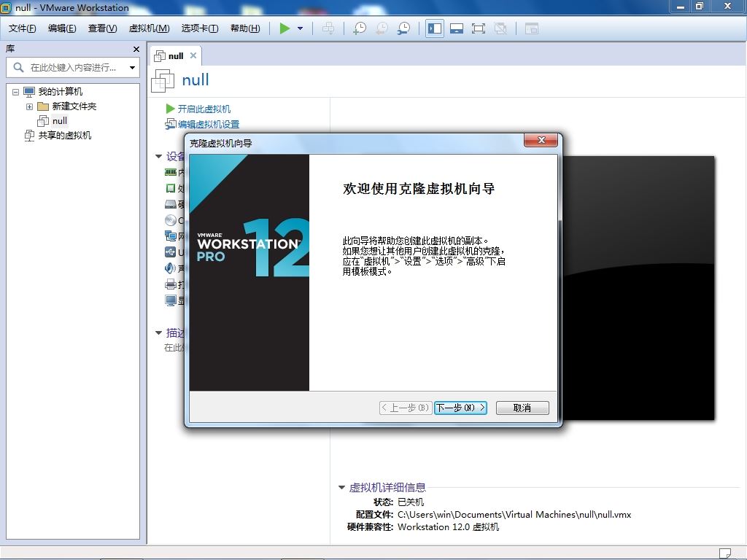Click the 已关机 status text

pyautogui.click(x=411, y=502)
